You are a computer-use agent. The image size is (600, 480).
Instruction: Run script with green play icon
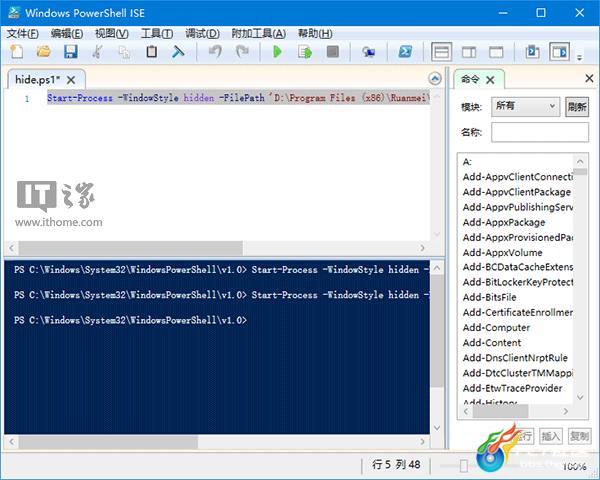click(x=278, y=52)
